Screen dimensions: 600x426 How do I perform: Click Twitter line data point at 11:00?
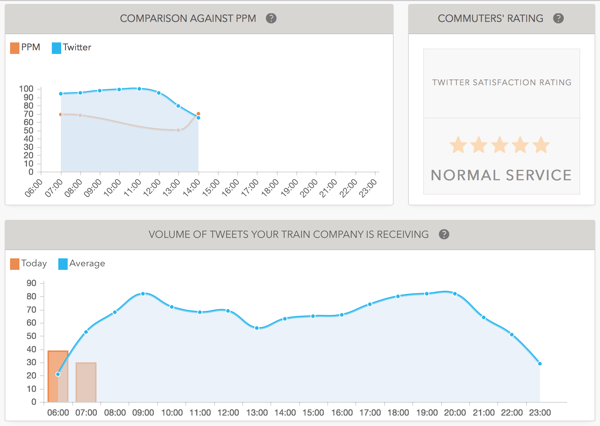pyautogui.click(x=139, y=88)
